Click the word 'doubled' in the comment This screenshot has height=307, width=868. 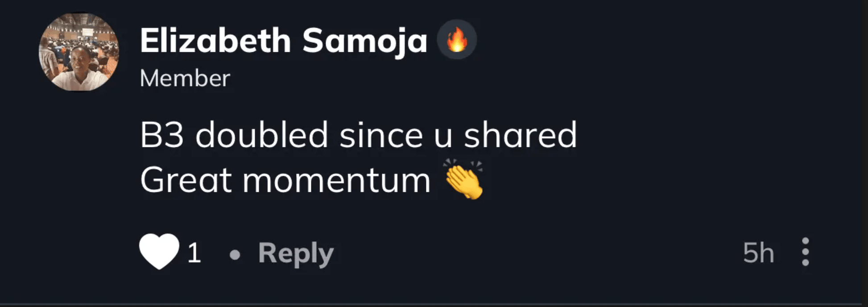pyautogui.click(x=261, y=135)
